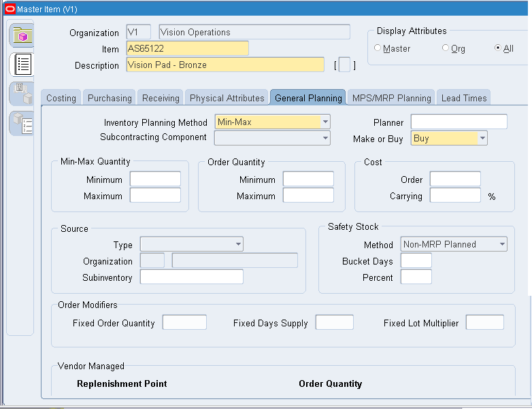This screenshot has height=410, width=532.
Task: Click Safety Stock Percent field
Action: (x=416, y=277)
